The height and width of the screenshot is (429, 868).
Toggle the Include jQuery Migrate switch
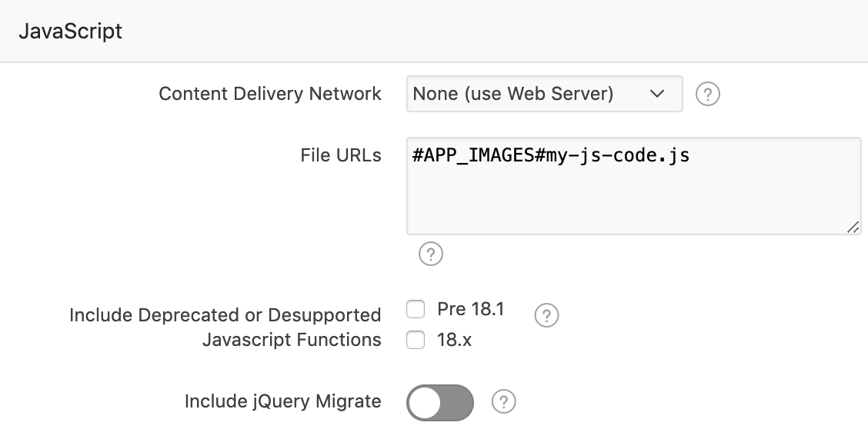440,402
